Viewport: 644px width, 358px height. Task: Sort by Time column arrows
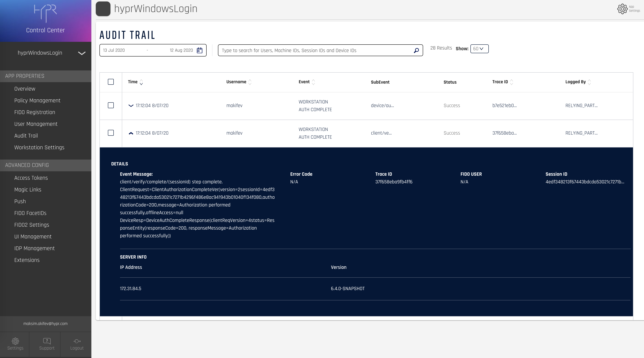pos(141,82)
